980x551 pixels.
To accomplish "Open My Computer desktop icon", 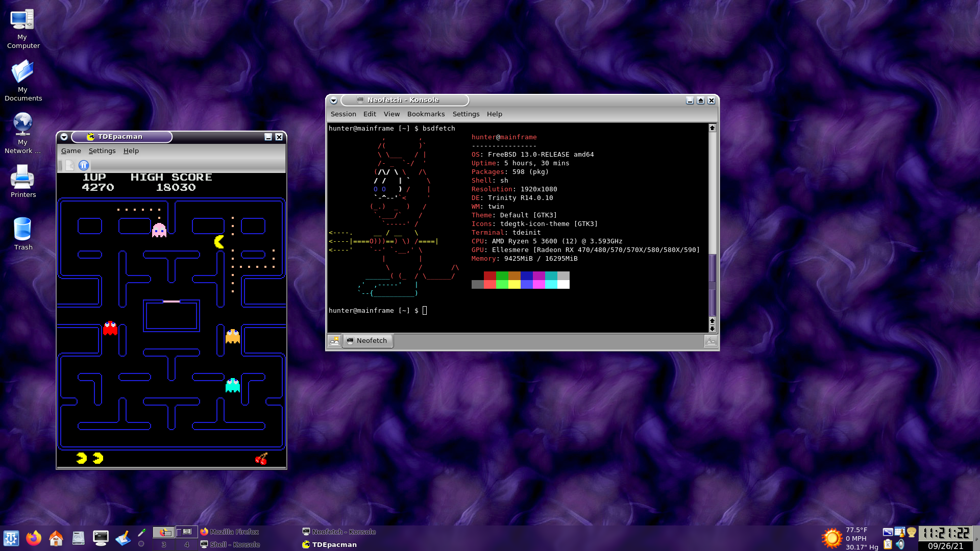I will click(x=22, y=29).
